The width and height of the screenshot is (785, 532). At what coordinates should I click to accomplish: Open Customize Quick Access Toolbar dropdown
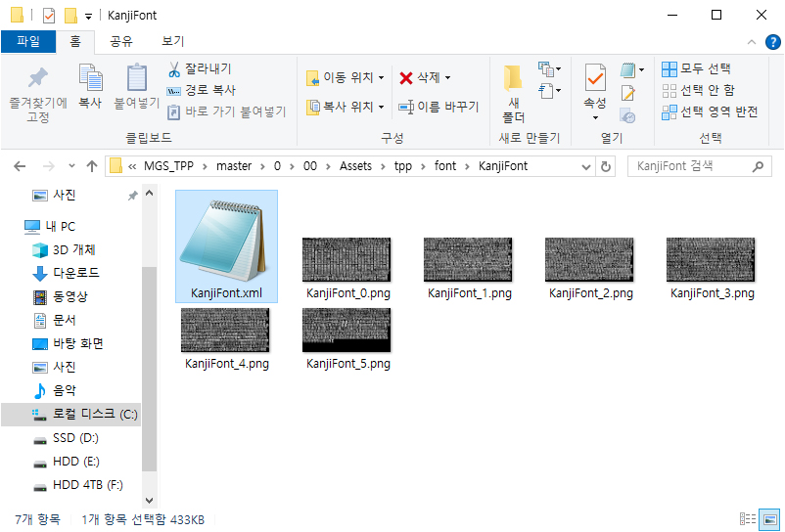click(88, 17)
